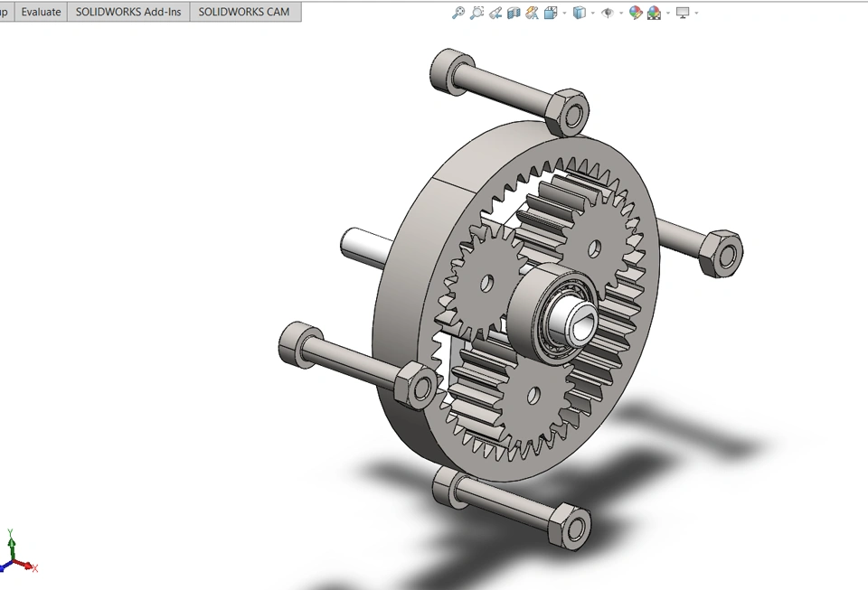The width and height of the screenshot is (868, 590).
Task: Select the View Settings monitor icon
Action: tap(682, 13)
